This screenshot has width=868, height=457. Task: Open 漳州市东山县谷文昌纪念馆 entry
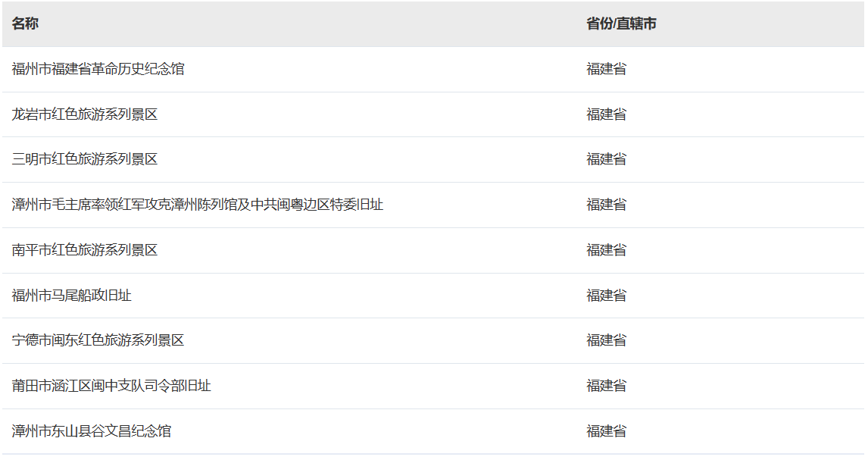92,431
